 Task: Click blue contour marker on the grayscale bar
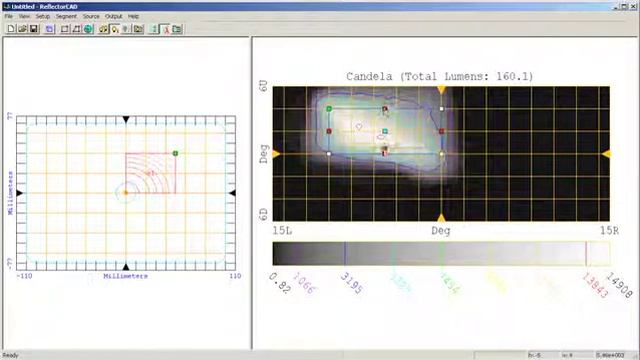pyautogui.click(x=345, y=253)
